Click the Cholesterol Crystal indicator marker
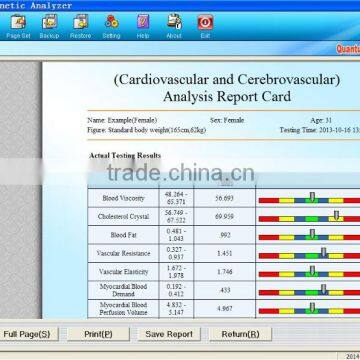360x360 pixels. [336, 216]
